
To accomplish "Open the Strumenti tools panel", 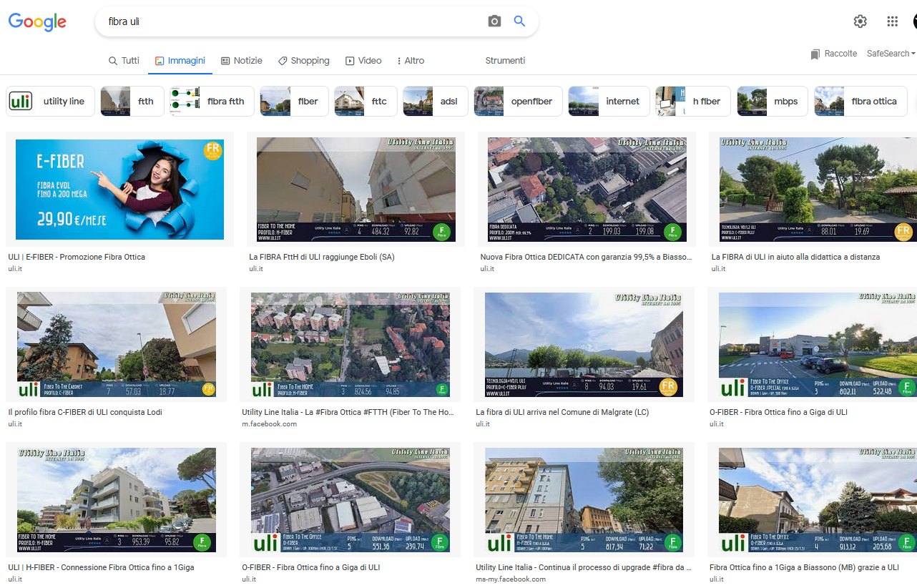I will (505, 61).
